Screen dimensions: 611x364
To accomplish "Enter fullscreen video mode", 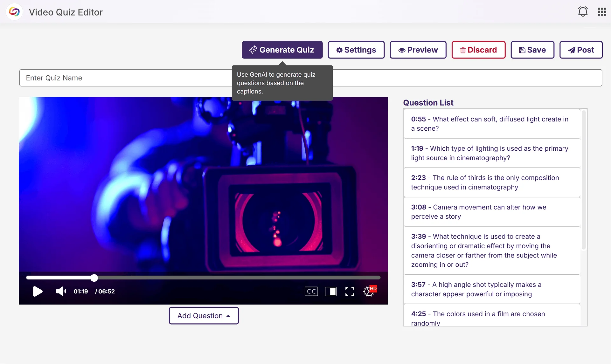I will [350, 291].
